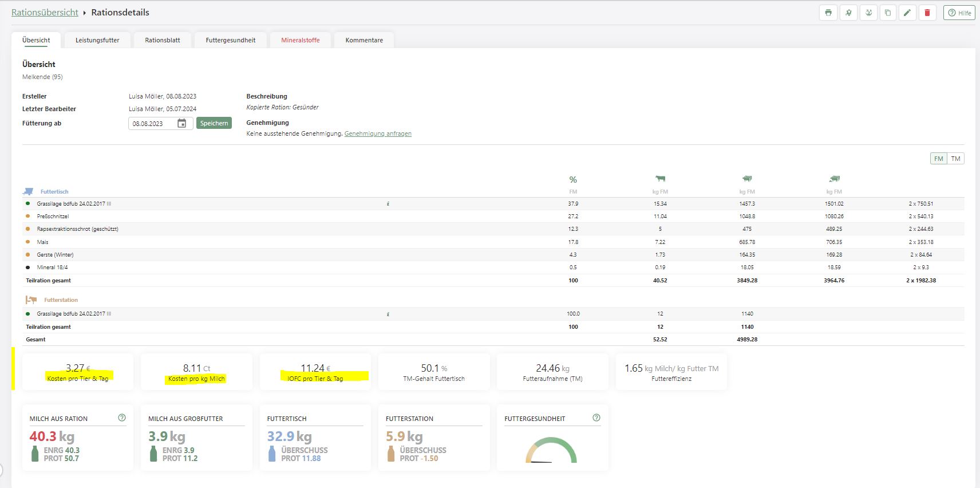Click the 32.9 kg Futtertisch value
The image size is (980, 488).
coord(290,436)
